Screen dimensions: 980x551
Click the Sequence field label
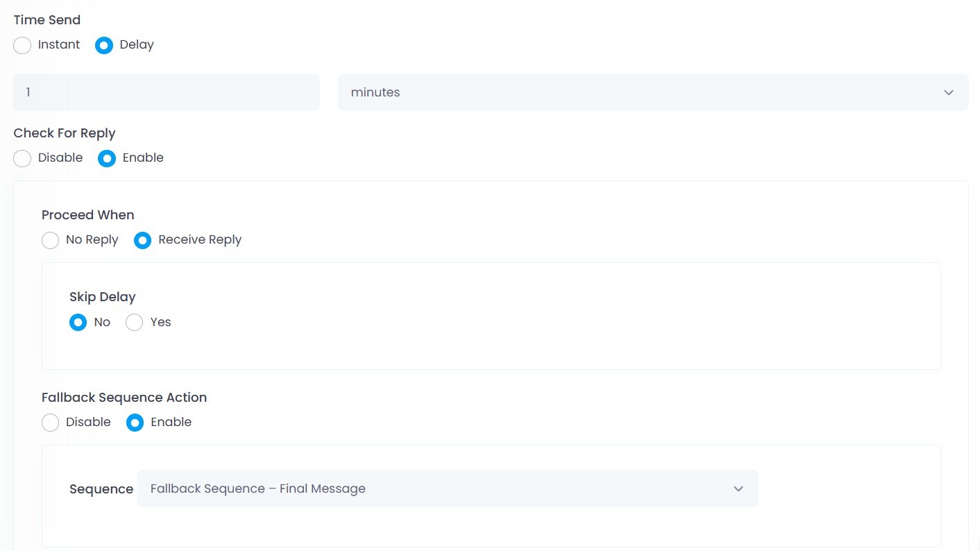pos(101,489)
